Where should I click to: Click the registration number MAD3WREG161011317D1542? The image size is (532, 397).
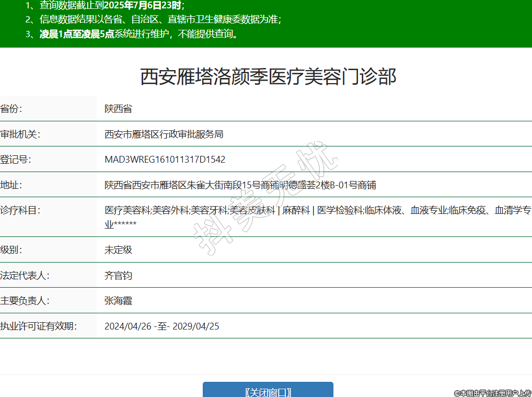point(165,160)
